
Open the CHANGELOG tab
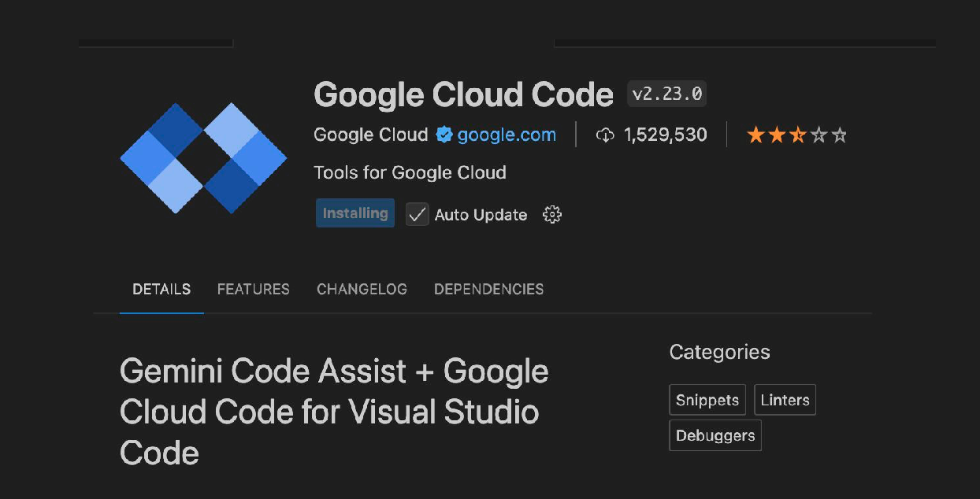[362, 289]
